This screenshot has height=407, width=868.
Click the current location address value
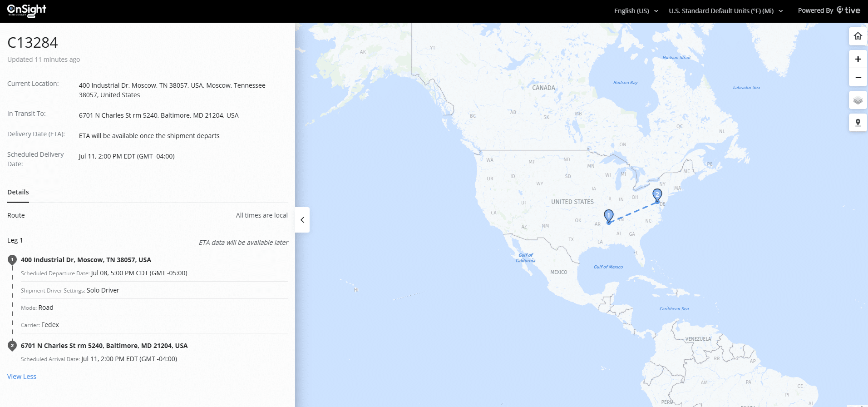pos(172,90)
